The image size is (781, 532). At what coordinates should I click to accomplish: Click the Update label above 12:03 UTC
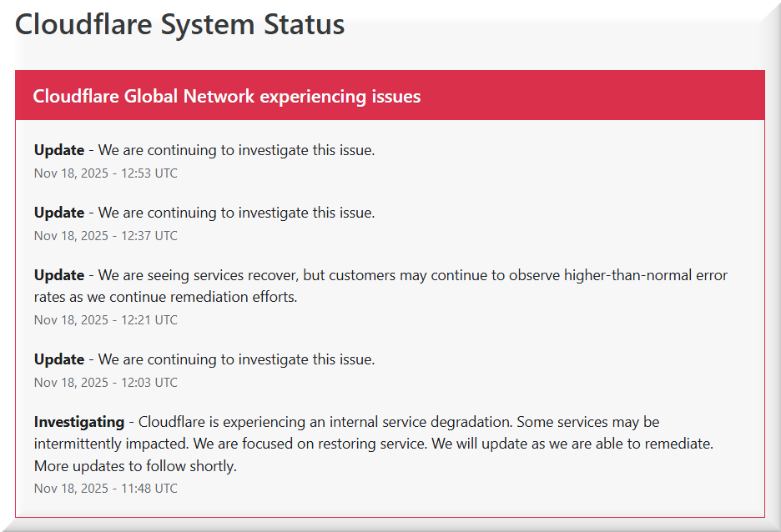[x=59, y=359]
